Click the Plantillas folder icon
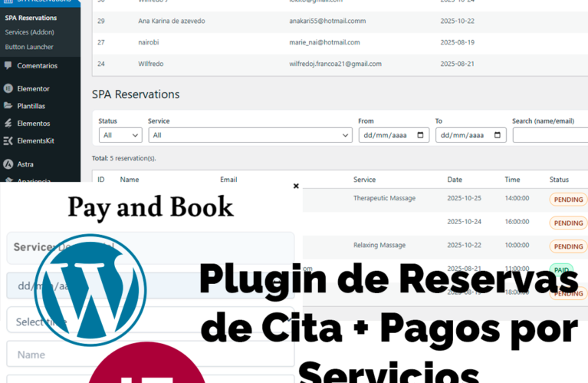 click(8, 106)
